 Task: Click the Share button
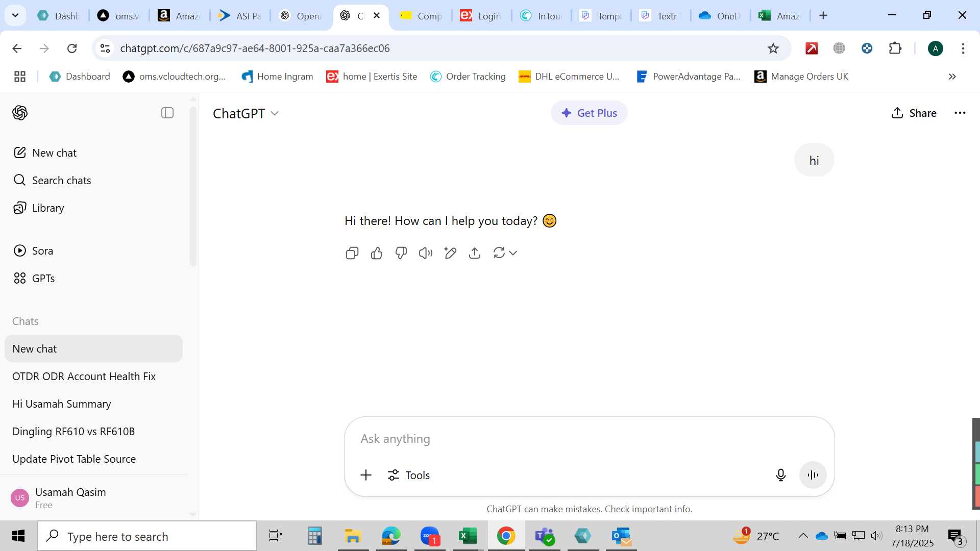(x=914, y=113)
